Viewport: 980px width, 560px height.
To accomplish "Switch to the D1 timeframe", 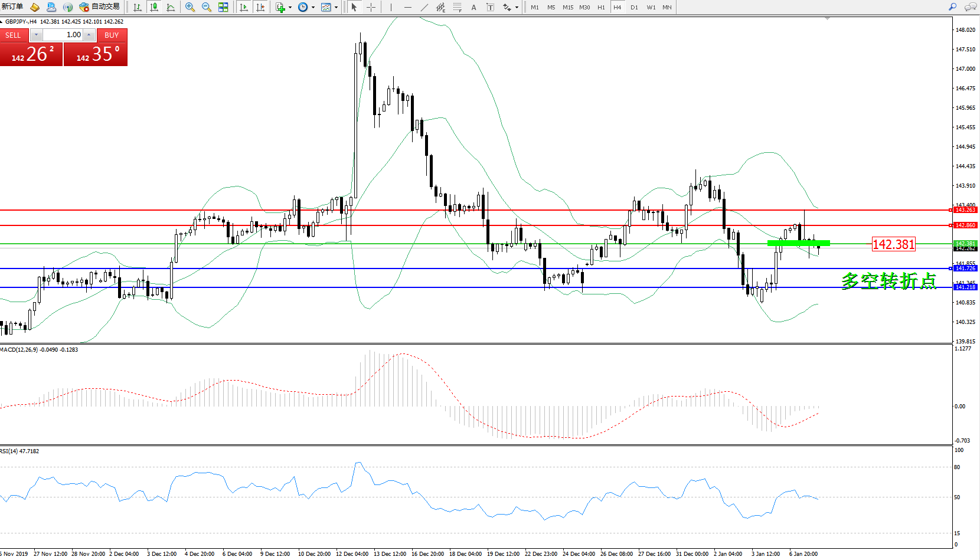I will (x=634, y=8).
